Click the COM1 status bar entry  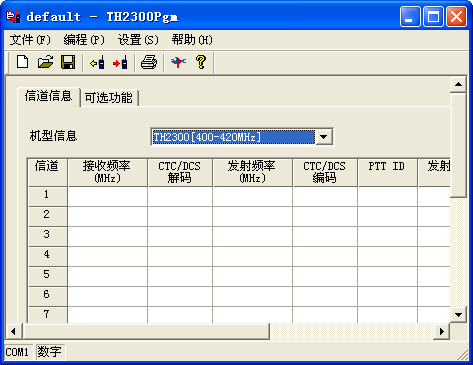(18, 352)
